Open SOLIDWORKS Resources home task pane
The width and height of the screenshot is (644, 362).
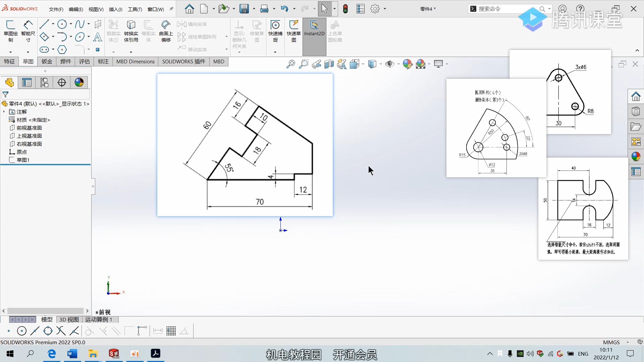[x=636, y=97]
